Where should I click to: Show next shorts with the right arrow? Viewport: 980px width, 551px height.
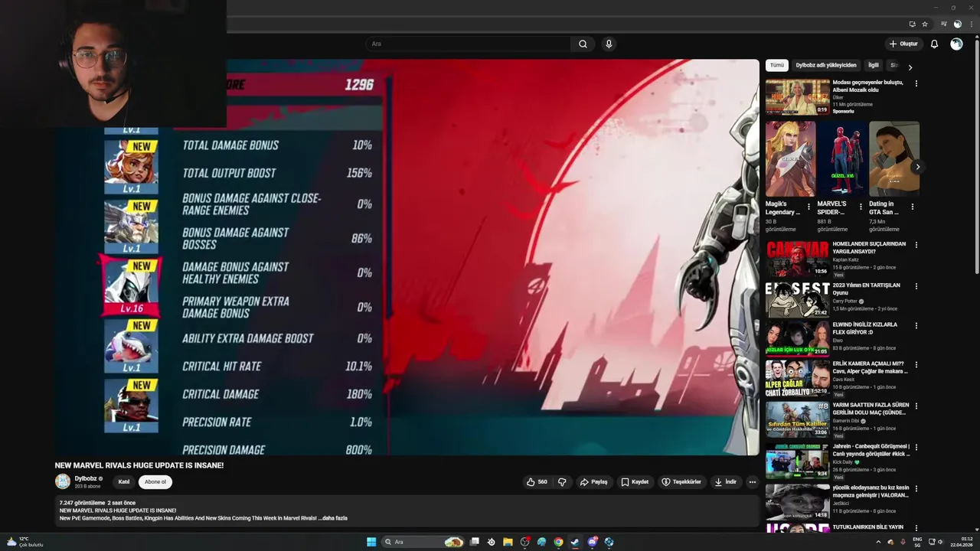click(x=917, y=167)
